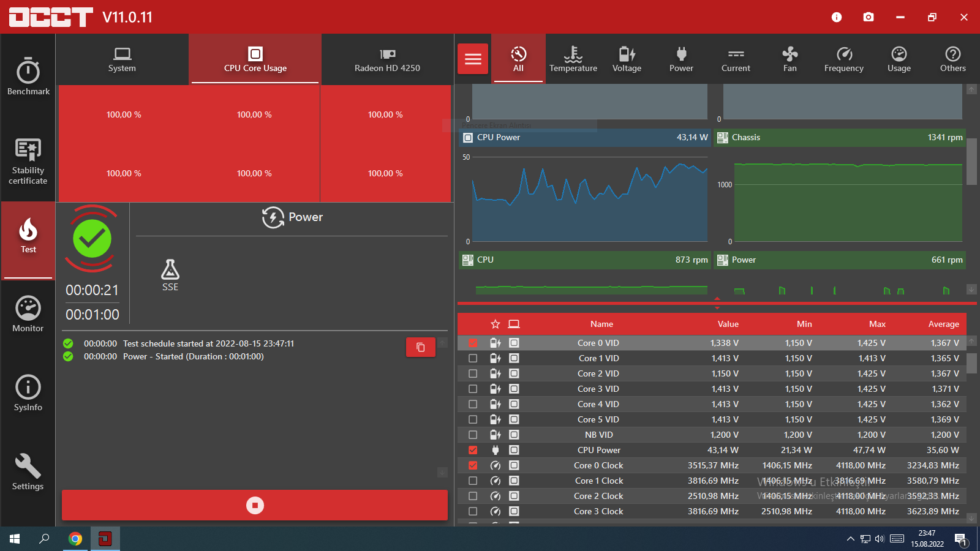The image size is (980, 551).
Task: Show only Fan sensors
Action: [790, 59]
